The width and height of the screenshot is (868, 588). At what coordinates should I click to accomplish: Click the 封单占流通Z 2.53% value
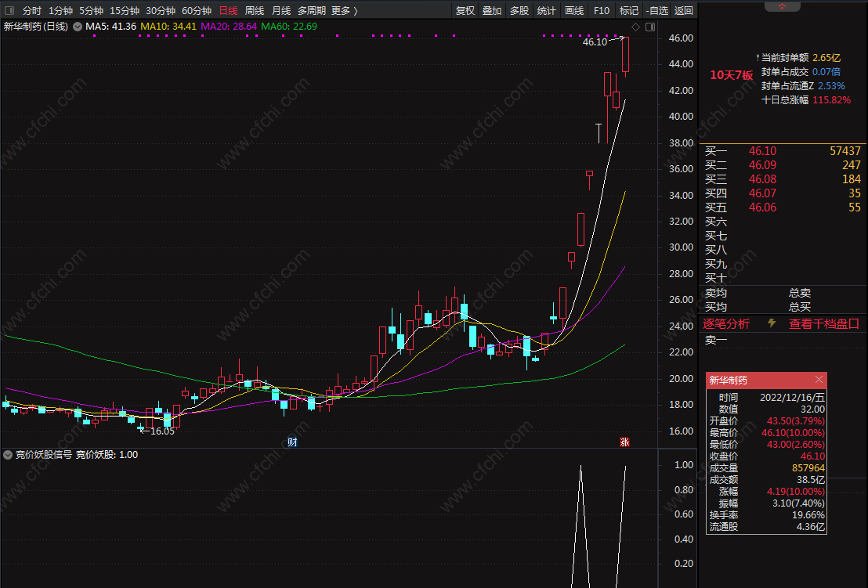click(x=831, y=86)
